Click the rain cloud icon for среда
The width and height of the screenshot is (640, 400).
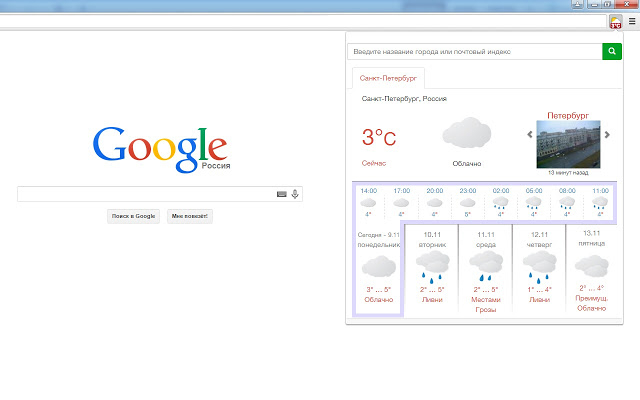tap(486, 266)
